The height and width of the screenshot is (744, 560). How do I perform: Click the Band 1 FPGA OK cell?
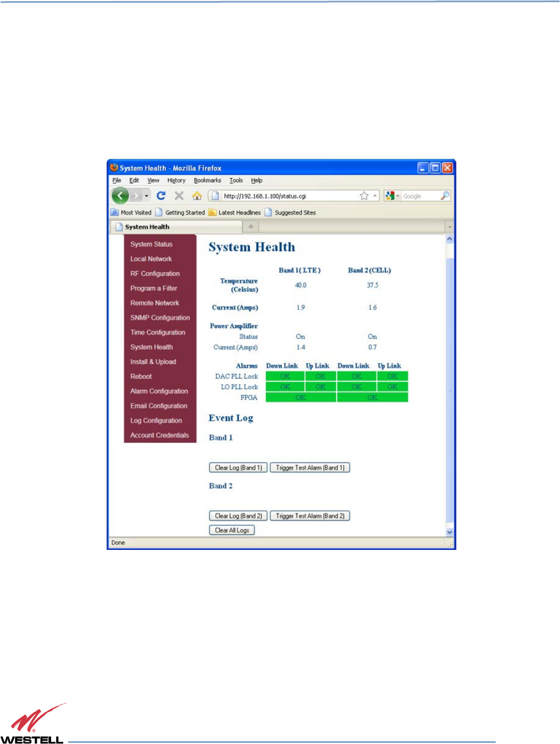[x=301, y=398]
